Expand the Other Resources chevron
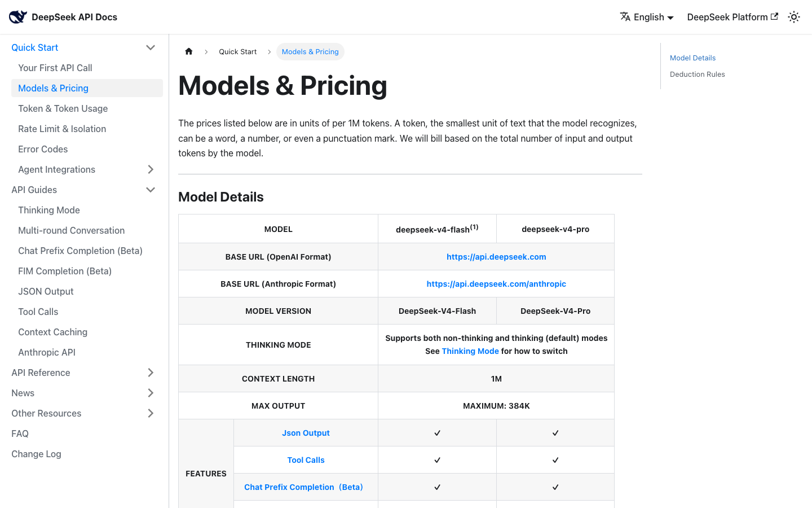 (x=151, y=413)
